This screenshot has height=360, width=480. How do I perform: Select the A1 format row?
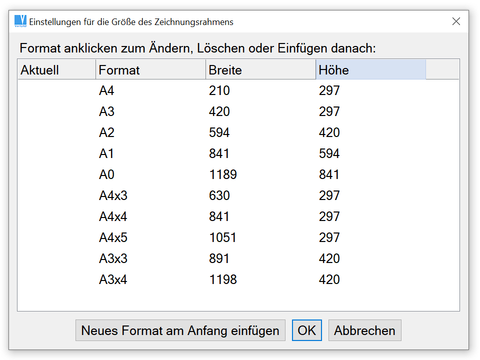click(238, 153)
